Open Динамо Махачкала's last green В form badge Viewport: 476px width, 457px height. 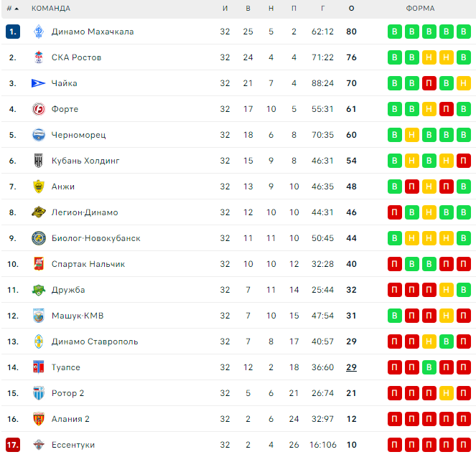pyautogui.click(x=463, y=32)
